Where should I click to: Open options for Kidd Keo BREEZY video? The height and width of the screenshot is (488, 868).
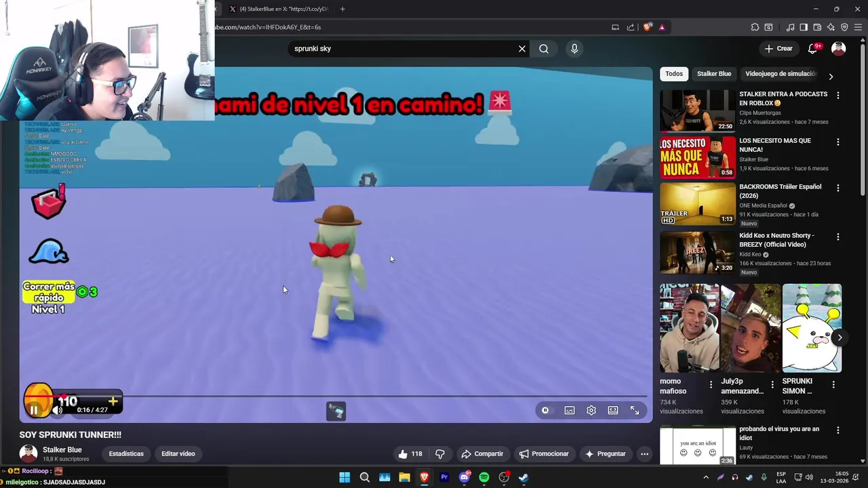pyautogui.click(x=838, y=237)
